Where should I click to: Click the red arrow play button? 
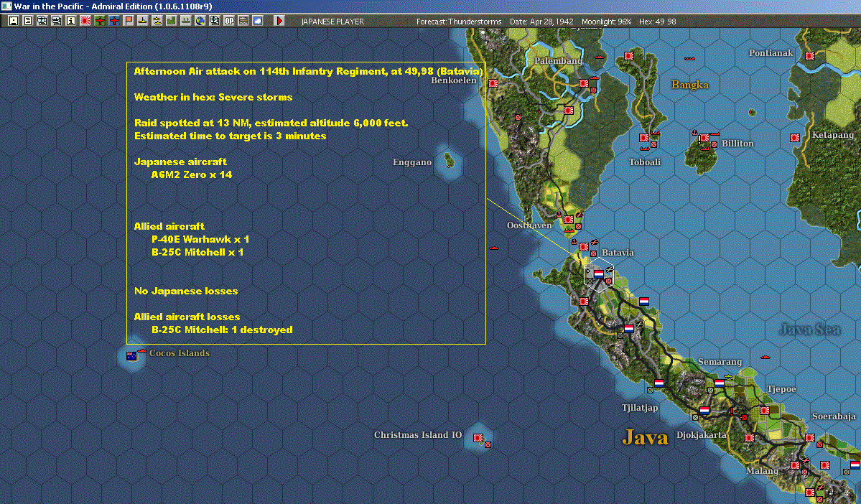point(279,21)
